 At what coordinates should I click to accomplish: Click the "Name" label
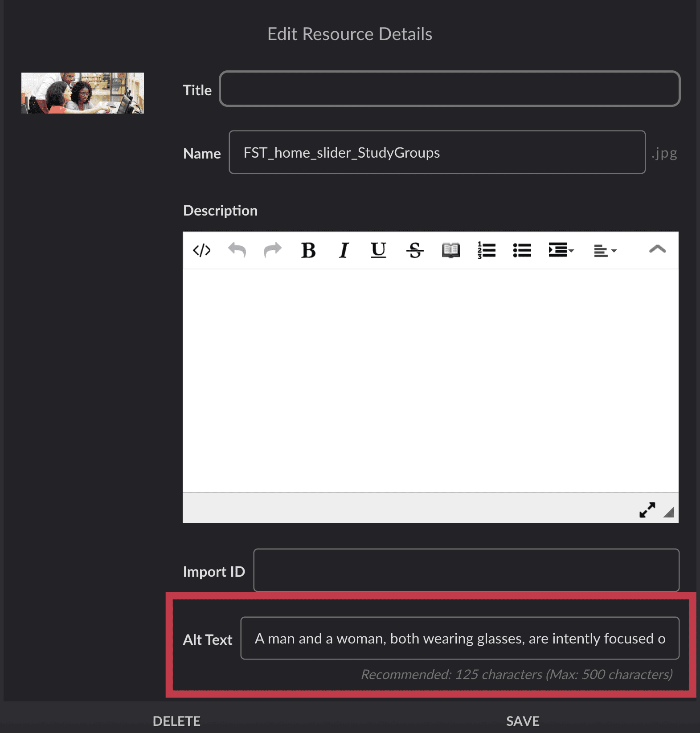[x=202, y=154]
